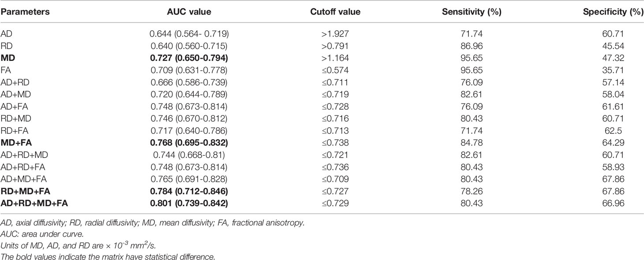
Task: Click the Cutoff value header
Action: 335,12
